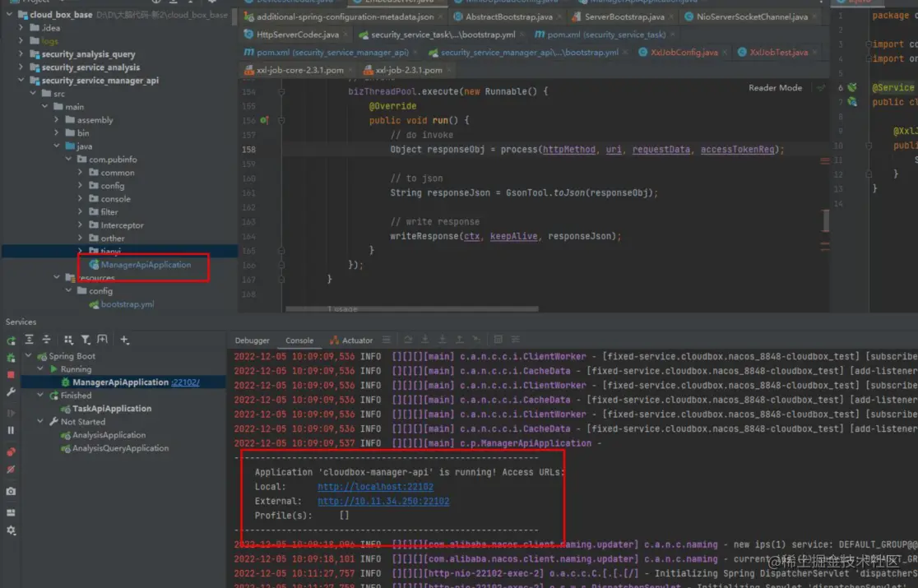
Task: Pause the program with the pause icon
Action: pos(12,430)
